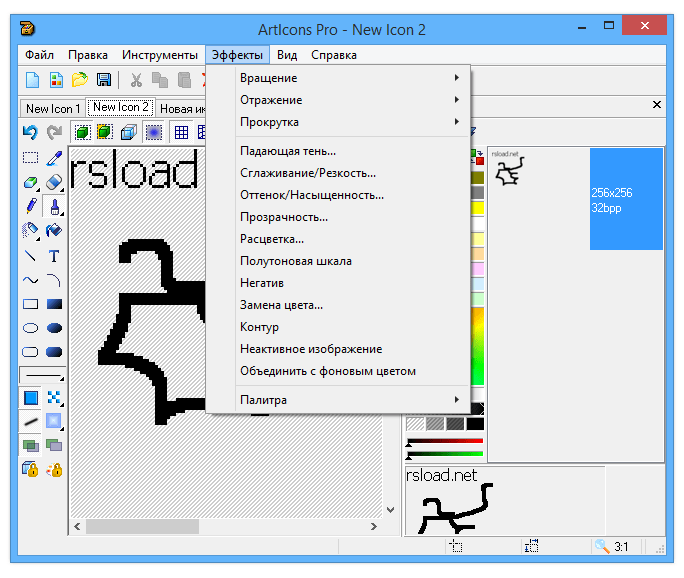Open the Правка menu

pyautogui.click(x=88, y=55)
